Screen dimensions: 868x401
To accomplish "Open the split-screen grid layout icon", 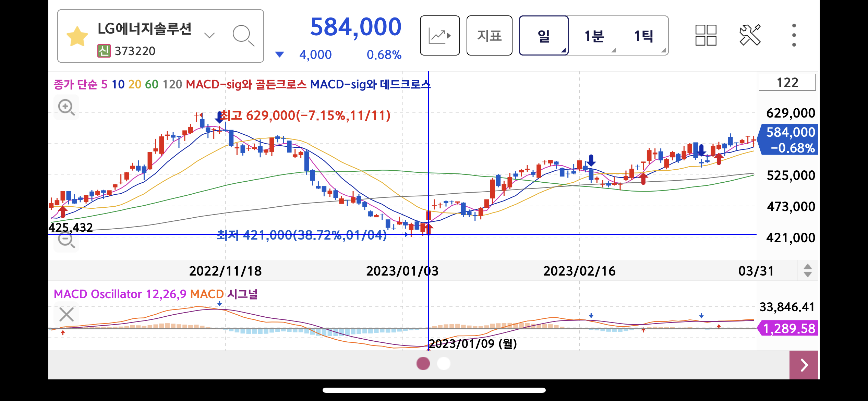I will [706, 35].
